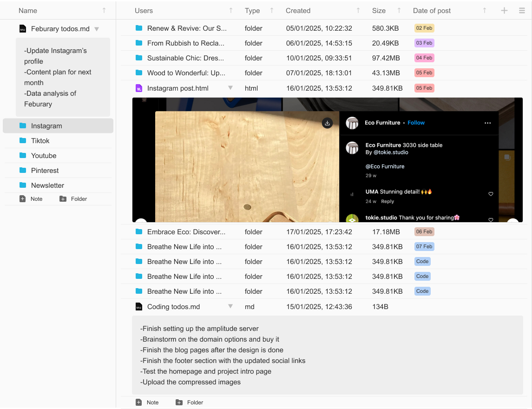Image resolution: width=532 pixels, height=409 pixels.
Task: Click the Eco Furniture profile avatar in header
Action: point(352,123)
